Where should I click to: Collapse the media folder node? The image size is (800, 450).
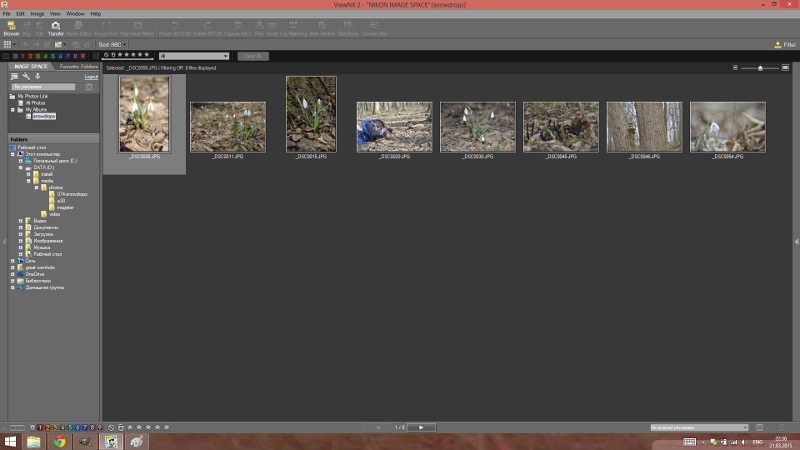[x=29, y=181]
